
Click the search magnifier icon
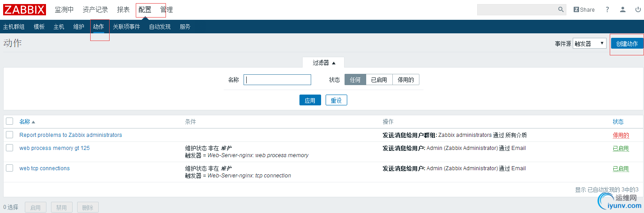click(x=561, y=9)
